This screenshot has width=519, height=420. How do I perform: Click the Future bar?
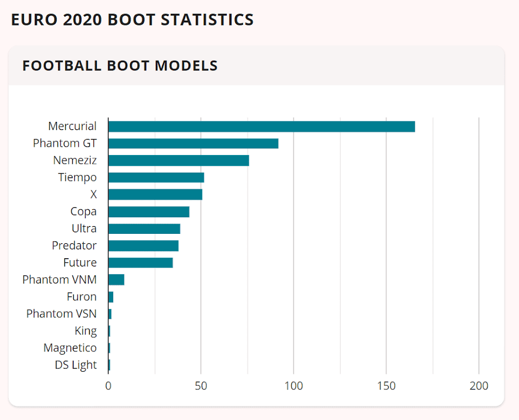point(141,263)
